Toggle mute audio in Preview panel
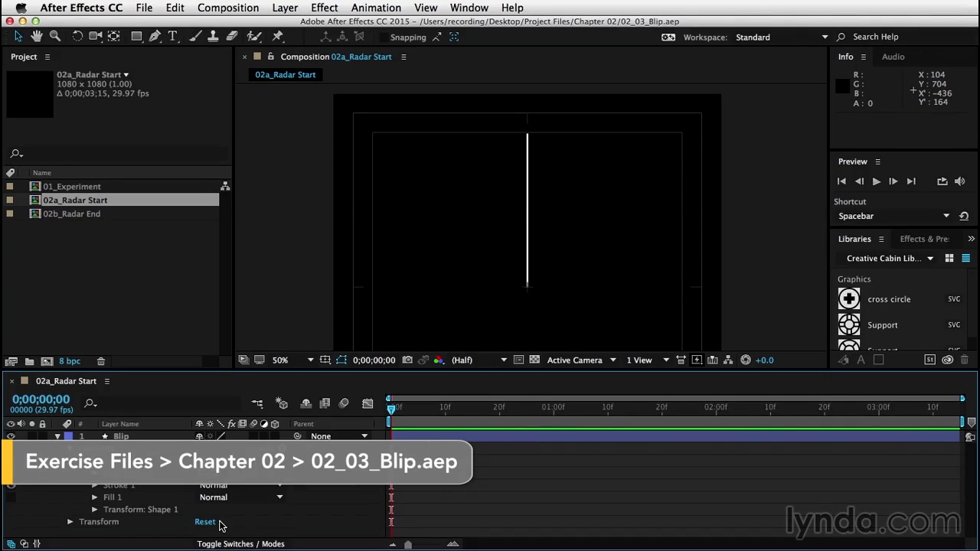This screenshot has width=980, height=551. (x=960, y=181)
